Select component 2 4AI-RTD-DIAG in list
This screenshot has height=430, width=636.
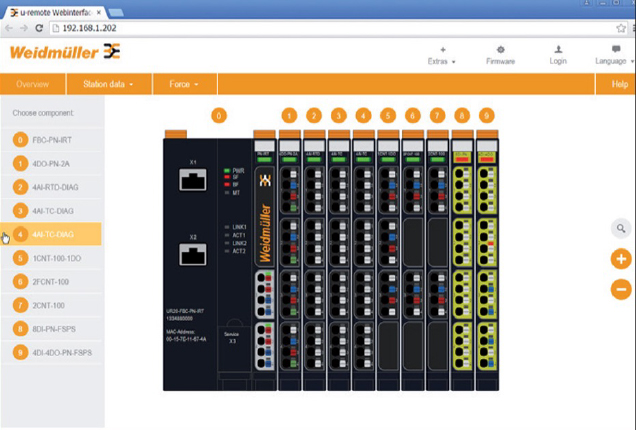coord(51,187)
